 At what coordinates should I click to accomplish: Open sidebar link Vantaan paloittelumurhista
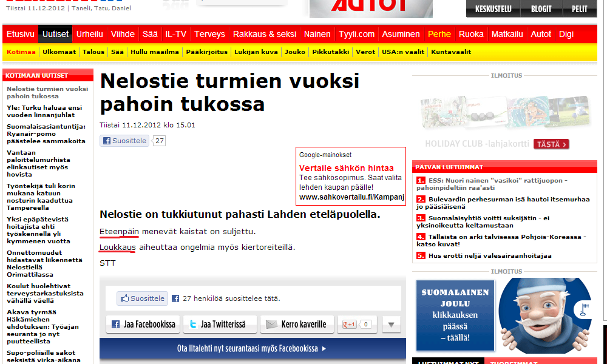click(38, 164)
